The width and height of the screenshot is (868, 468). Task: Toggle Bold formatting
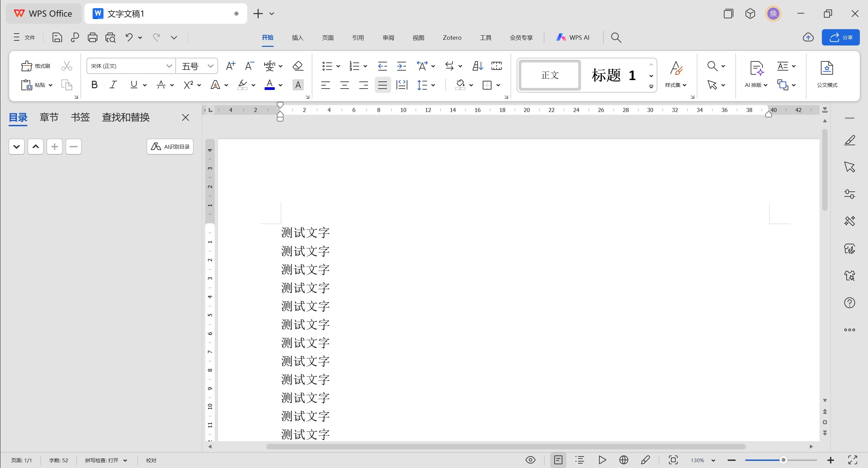pos(95,85)
